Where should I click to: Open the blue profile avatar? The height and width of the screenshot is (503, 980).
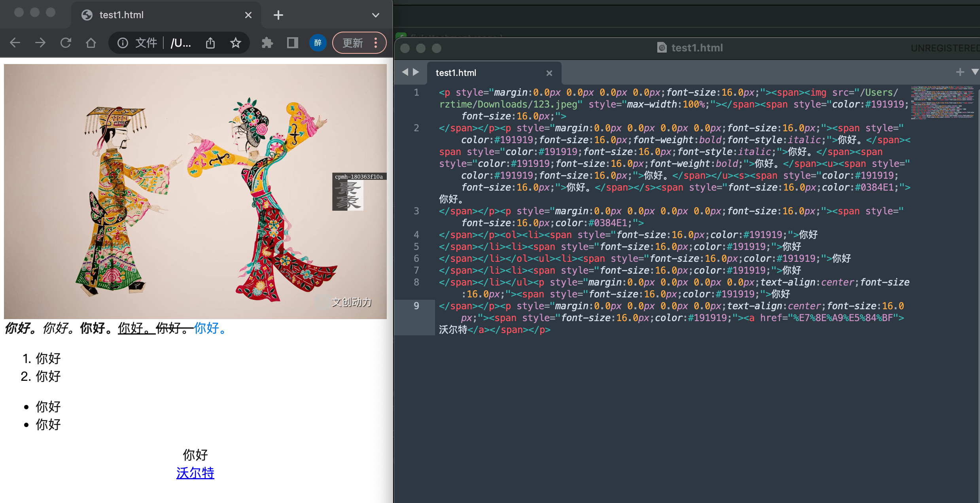[318, 43]
